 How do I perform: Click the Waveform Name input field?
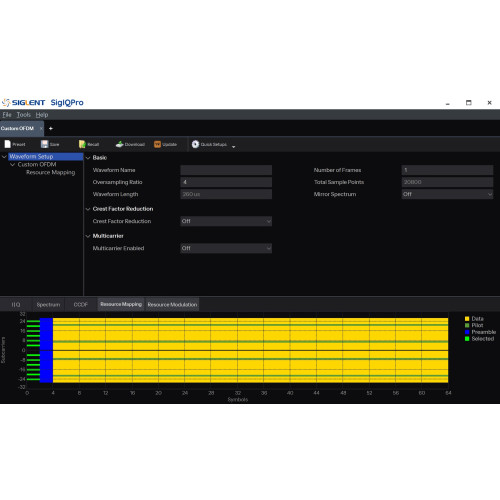click(x=226, y=170)
